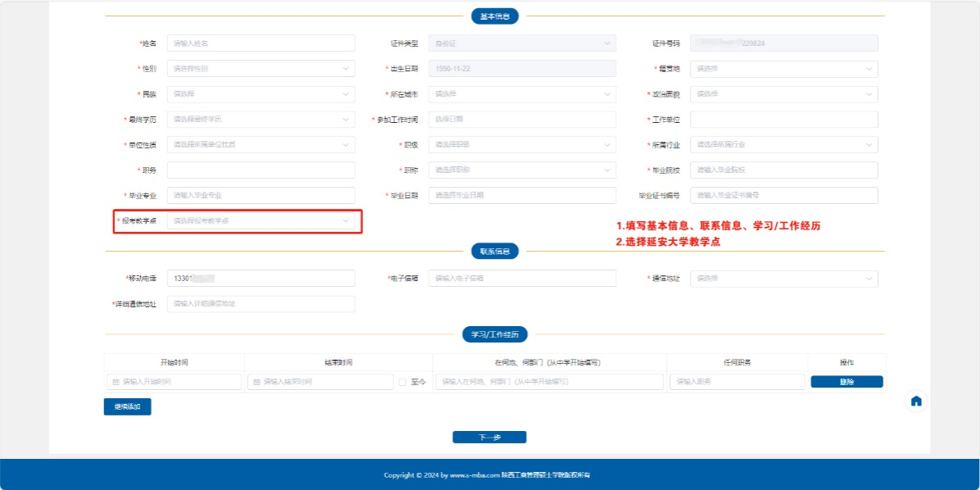This screenshot has width=980, height=490.
Task: Click the 继续添加 button
Action: (127, 406)
